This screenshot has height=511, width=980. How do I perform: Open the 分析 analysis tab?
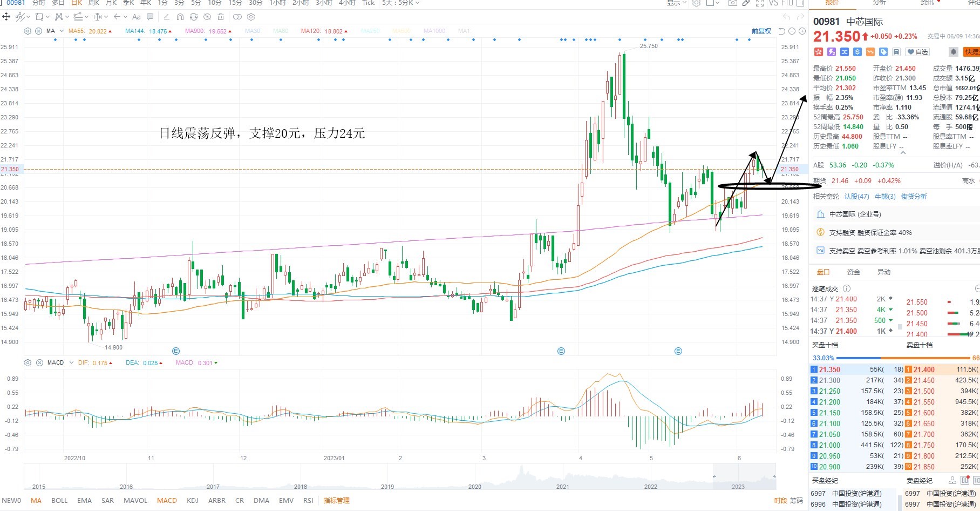(880, 3)
